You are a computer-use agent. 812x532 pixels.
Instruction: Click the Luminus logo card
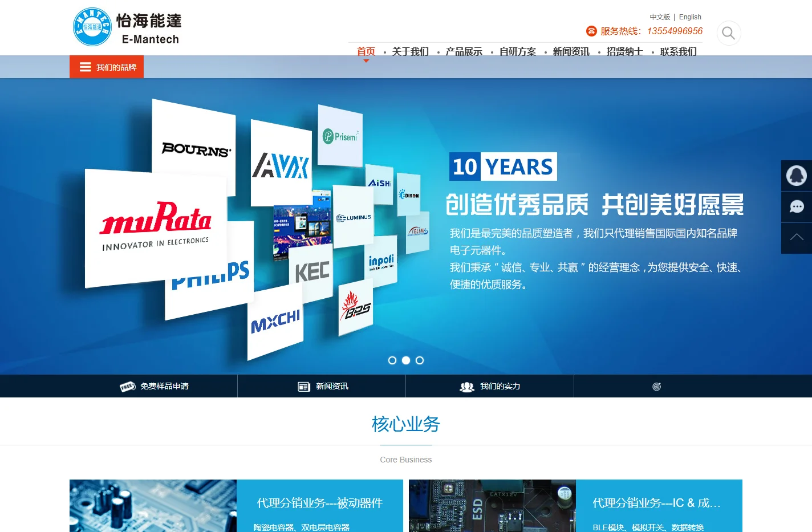[x=353, y=217]
